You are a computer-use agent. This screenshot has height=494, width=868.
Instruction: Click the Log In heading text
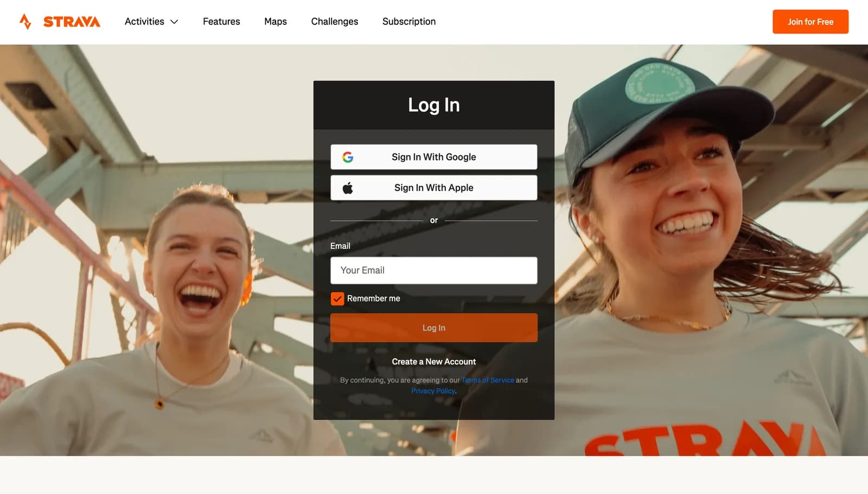434,105
